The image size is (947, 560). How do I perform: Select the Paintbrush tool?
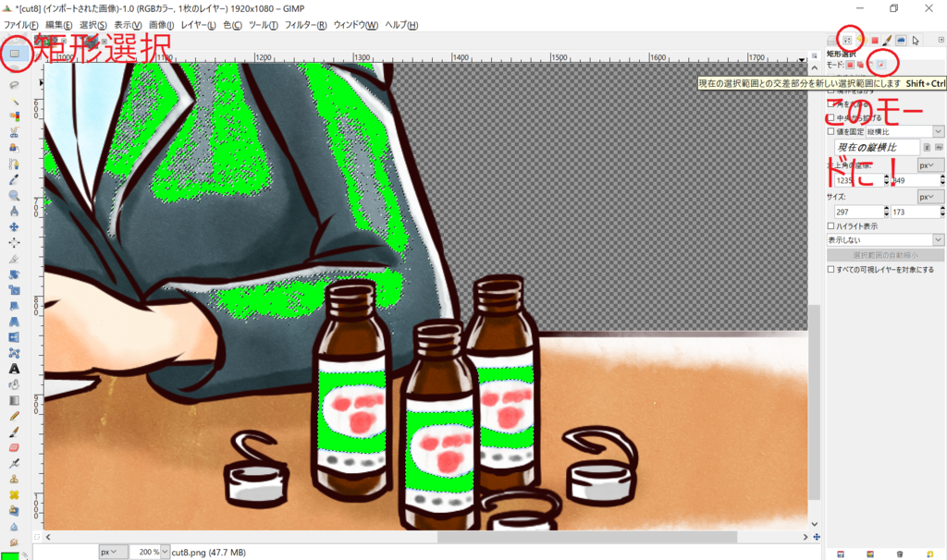(15, 432)
